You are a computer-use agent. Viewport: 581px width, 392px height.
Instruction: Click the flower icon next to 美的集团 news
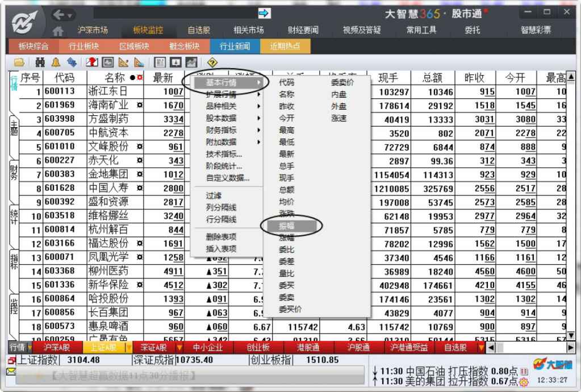524,381
